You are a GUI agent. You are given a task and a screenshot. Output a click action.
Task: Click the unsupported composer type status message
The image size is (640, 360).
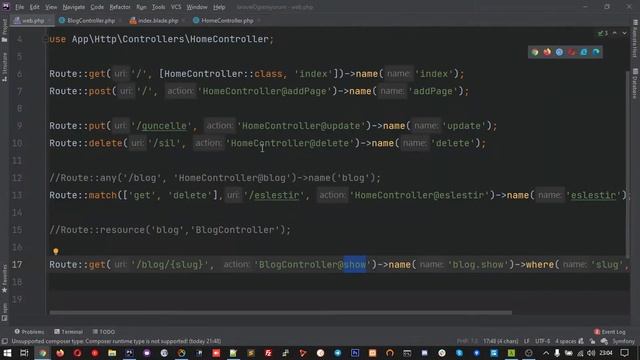point(116,341)
